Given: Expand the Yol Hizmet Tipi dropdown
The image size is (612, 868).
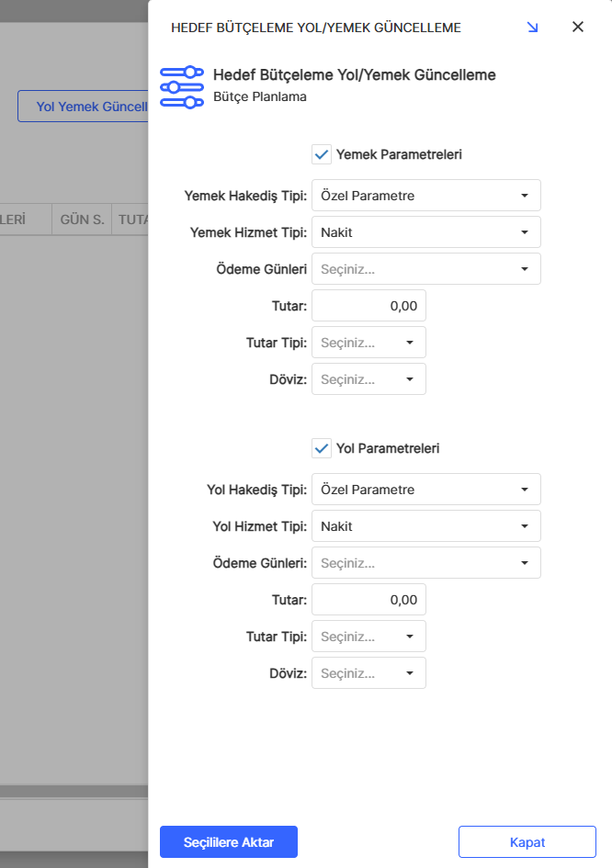Looking at the screenshot, I should tap(426, 526).
